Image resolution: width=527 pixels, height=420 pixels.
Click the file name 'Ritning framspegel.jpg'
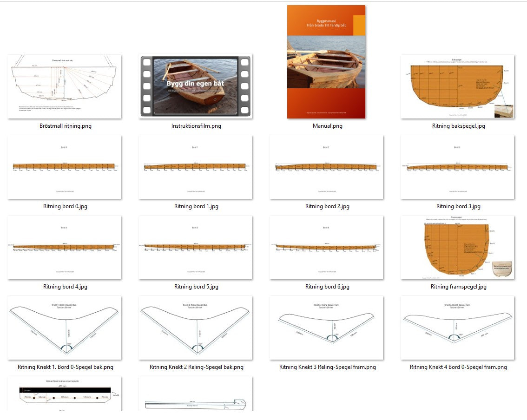(458, 287)
